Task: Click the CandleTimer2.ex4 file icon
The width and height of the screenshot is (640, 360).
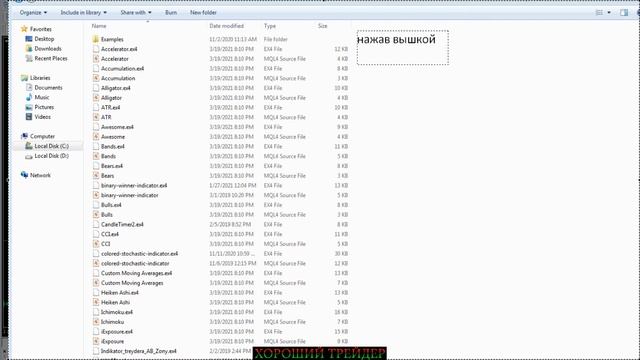Action: click(x=96, y=224)
